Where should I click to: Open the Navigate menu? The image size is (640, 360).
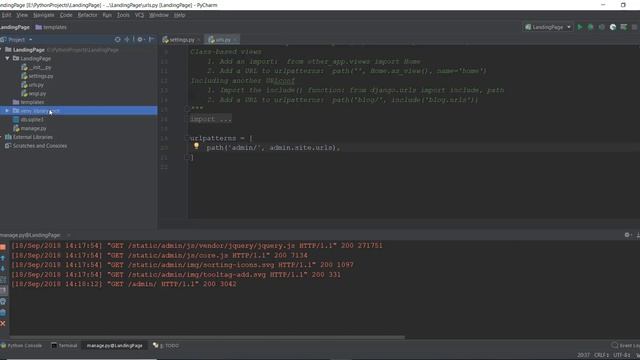[44, 15]
